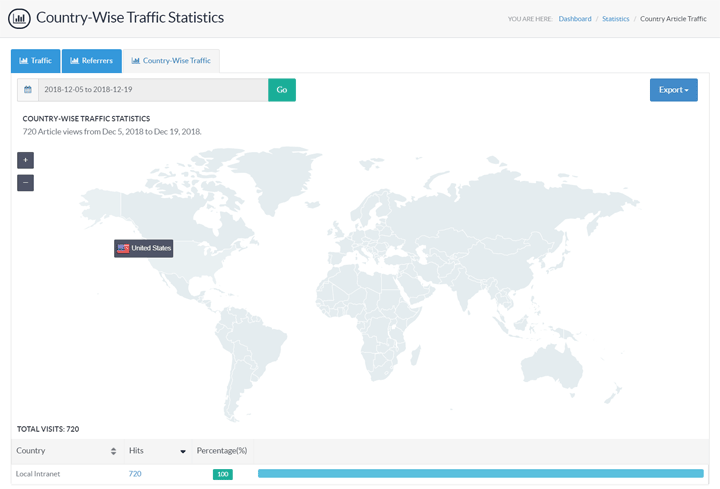Click the United States flag icon in tooltip
Screen dimensions: 720x489
[123, 248]
